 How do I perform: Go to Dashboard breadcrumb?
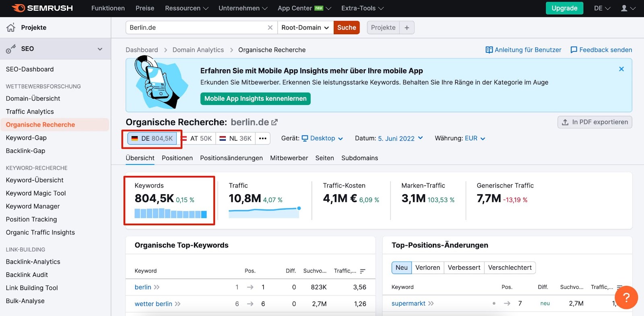click(142, 50)
